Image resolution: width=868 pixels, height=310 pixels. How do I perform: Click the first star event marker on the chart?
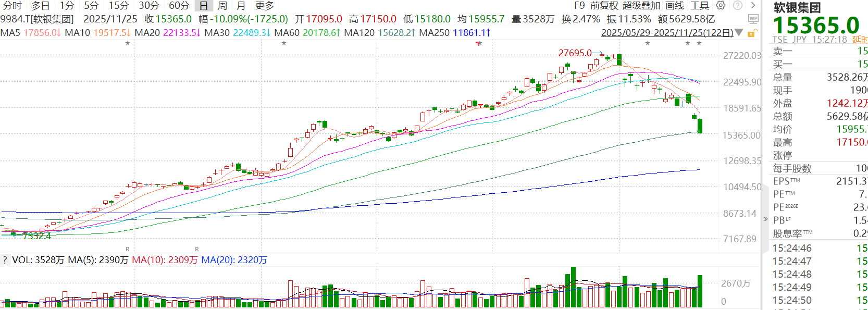[x=128, y=43]
